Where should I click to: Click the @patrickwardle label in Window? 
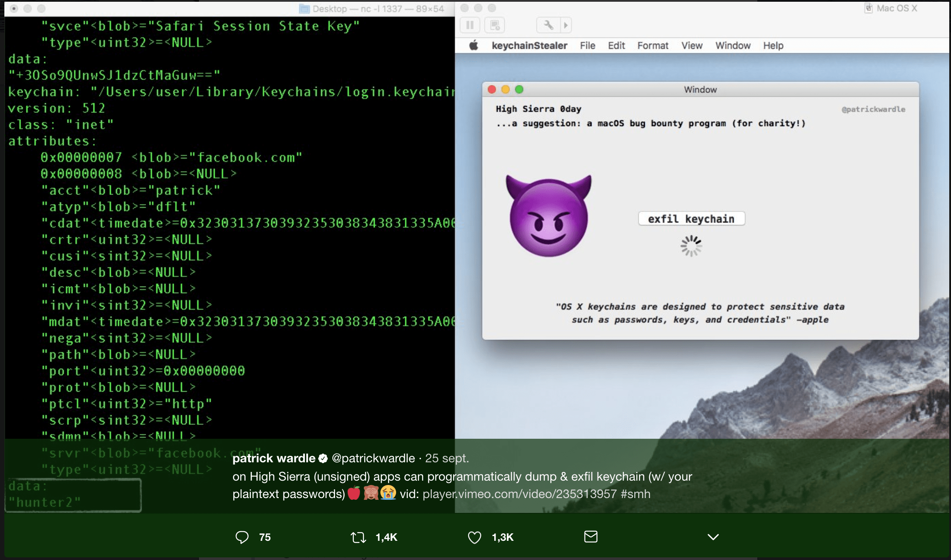pos(873,109)
